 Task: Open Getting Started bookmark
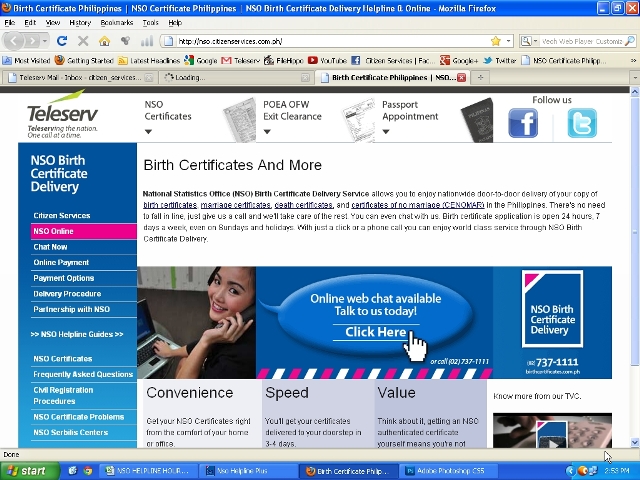click(x=84, y=61)
